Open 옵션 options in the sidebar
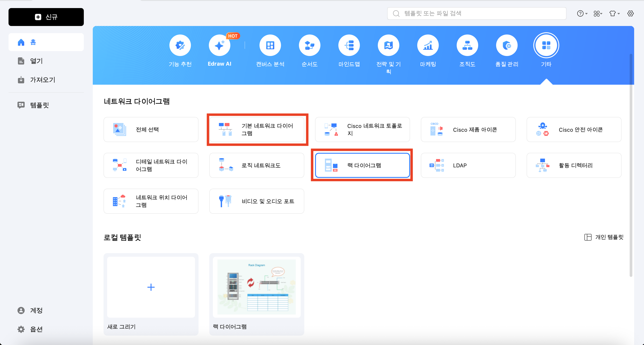 [46, 329]
